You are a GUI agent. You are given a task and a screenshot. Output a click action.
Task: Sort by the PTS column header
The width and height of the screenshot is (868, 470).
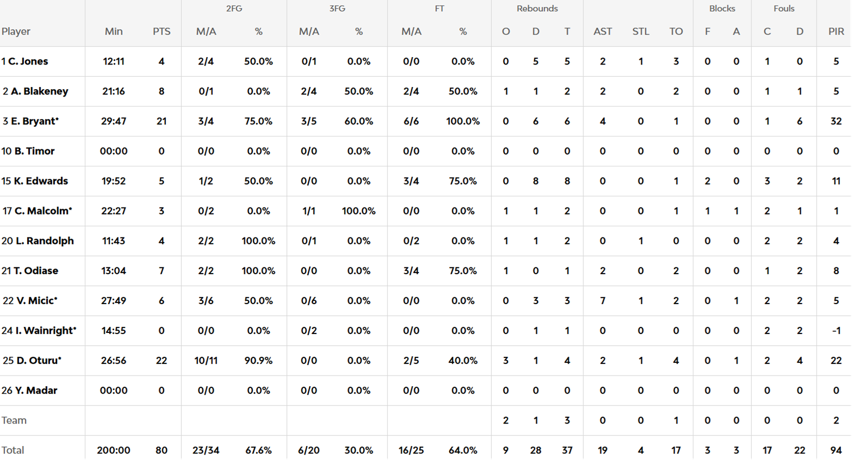coord(162,31)
